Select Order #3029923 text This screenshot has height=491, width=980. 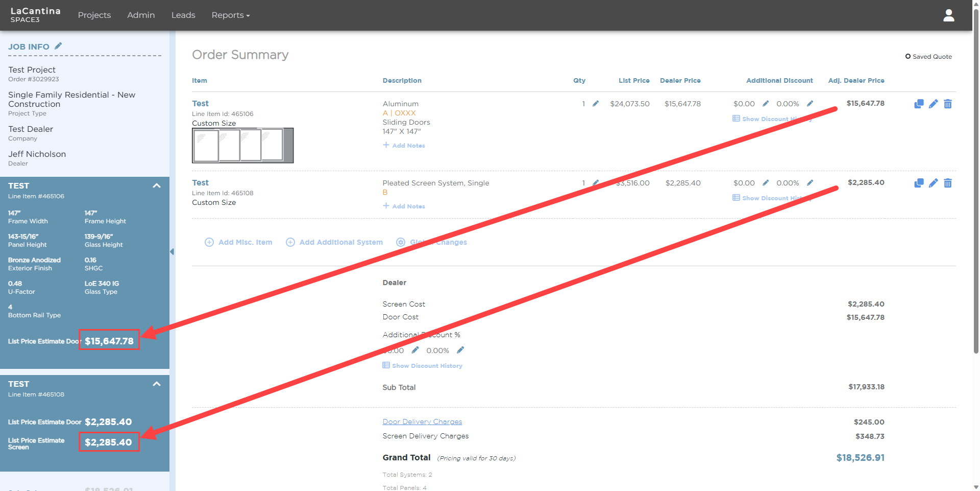(34, 79)
